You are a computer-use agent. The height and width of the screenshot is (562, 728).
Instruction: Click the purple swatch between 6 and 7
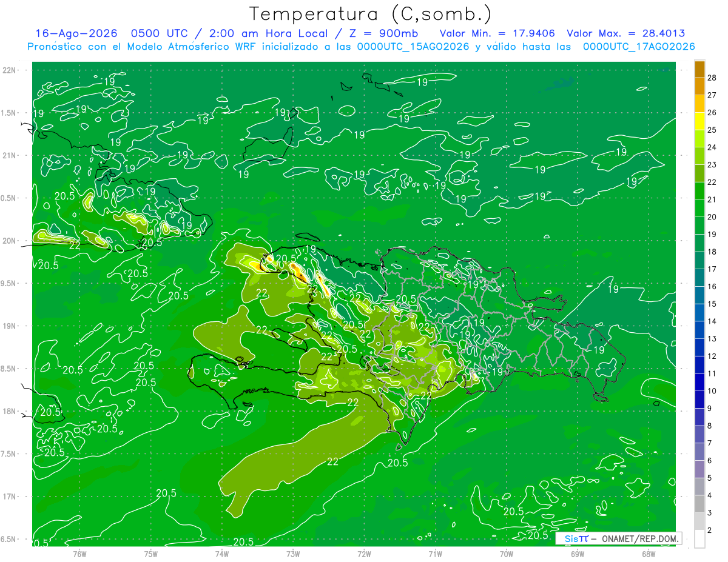(x=699, y=452)
